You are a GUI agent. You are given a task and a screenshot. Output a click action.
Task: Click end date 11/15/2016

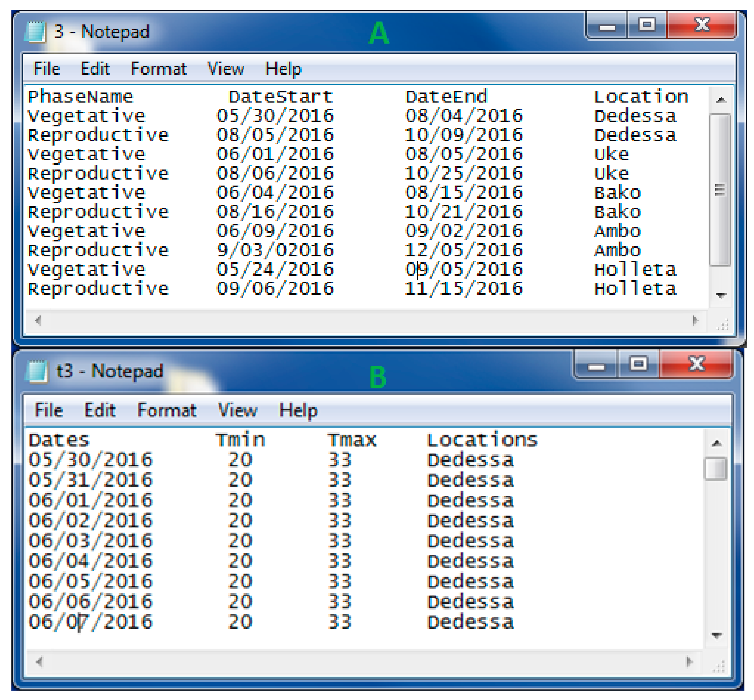tap(464, 289)
